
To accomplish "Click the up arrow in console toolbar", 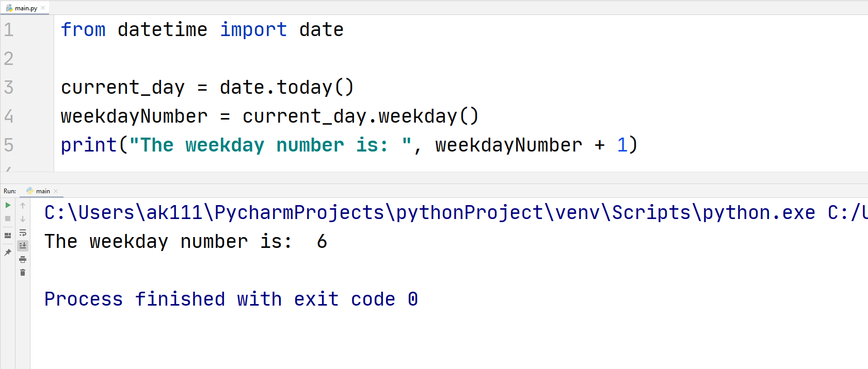I will pyautogui.click(x=23, y=205).
